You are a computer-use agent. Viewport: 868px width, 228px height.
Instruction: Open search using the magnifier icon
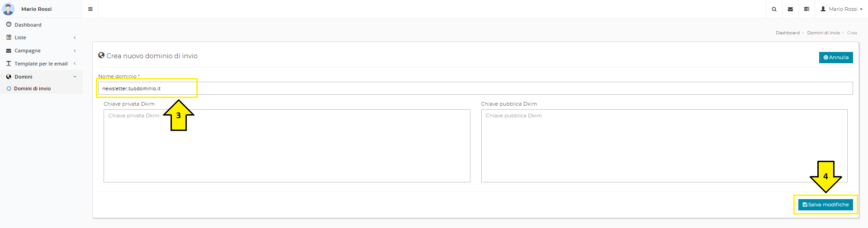click(774, 9)
